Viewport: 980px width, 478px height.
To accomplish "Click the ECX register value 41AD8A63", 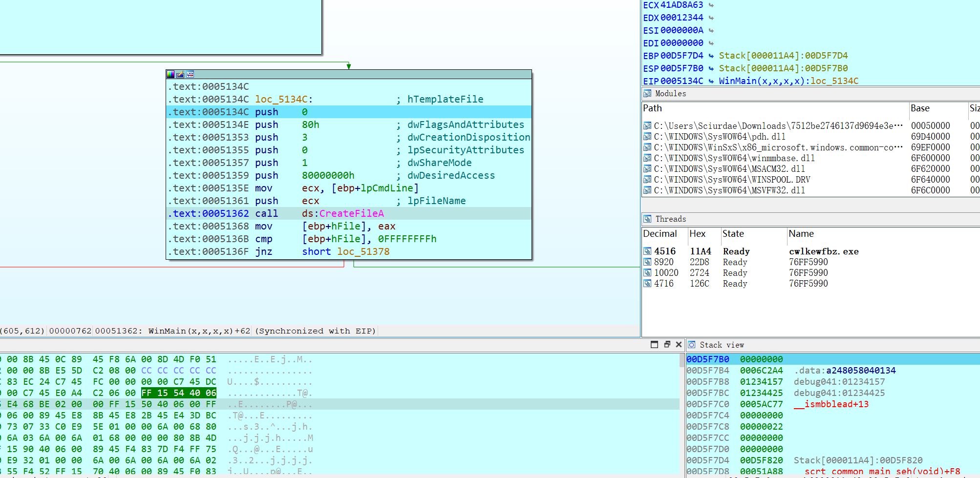I will (x=682, y=5).
